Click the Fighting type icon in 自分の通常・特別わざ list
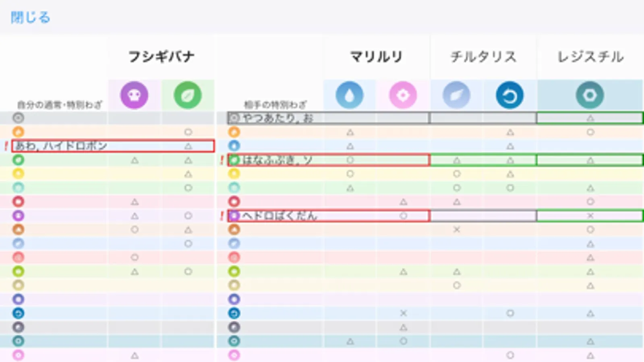The width and height of the screenshot is (644, 362). pyautogui.click(x=18, y=202)
